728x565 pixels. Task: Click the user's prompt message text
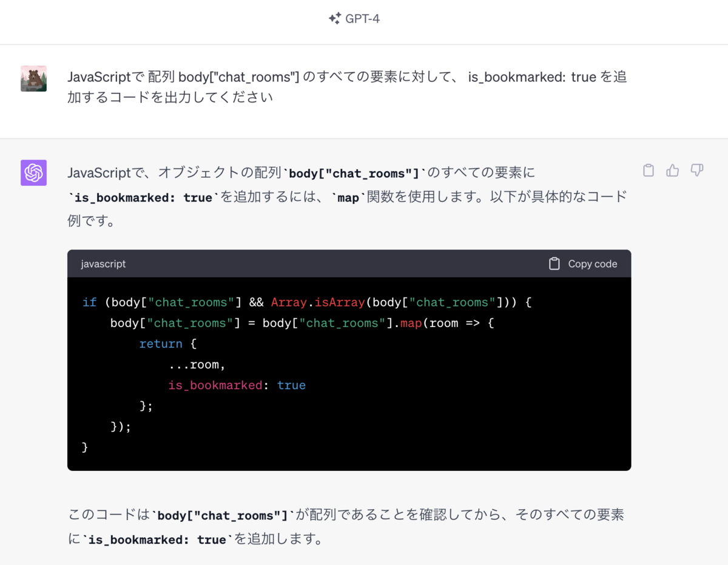(x=347, y=87)
